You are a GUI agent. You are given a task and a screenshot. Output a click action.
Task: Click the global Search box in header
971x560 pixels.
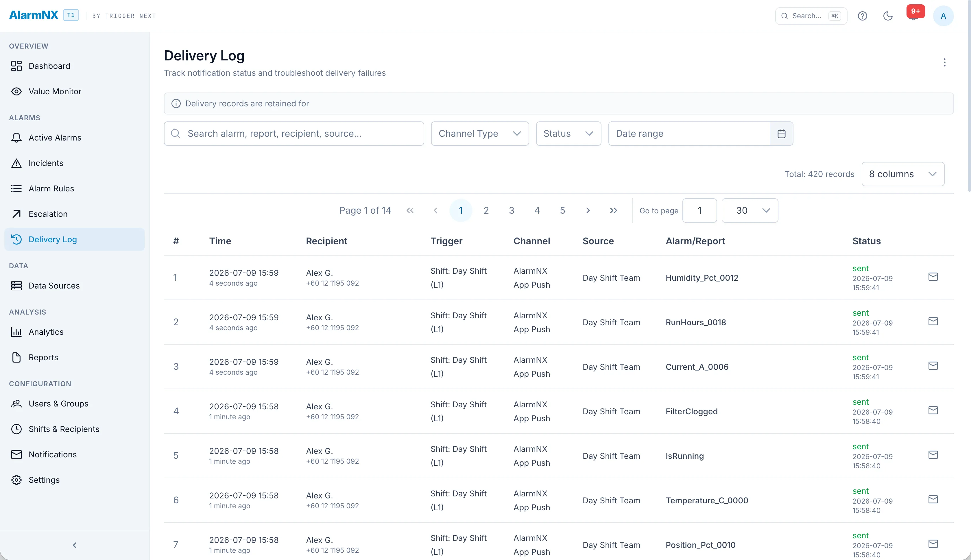point(811,16)
